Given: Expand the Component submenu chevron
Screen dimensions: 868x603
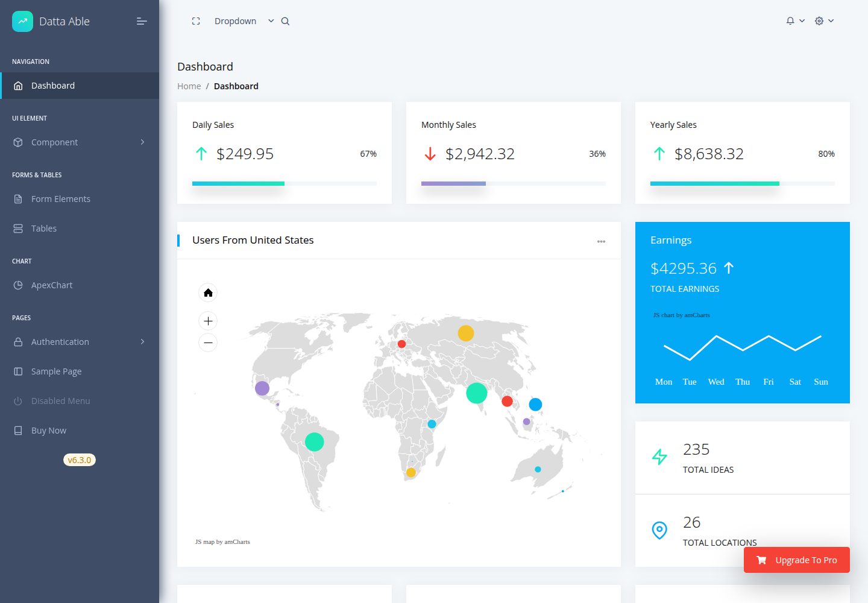Looking at the screenshot, I should click(x=142, y=142).
